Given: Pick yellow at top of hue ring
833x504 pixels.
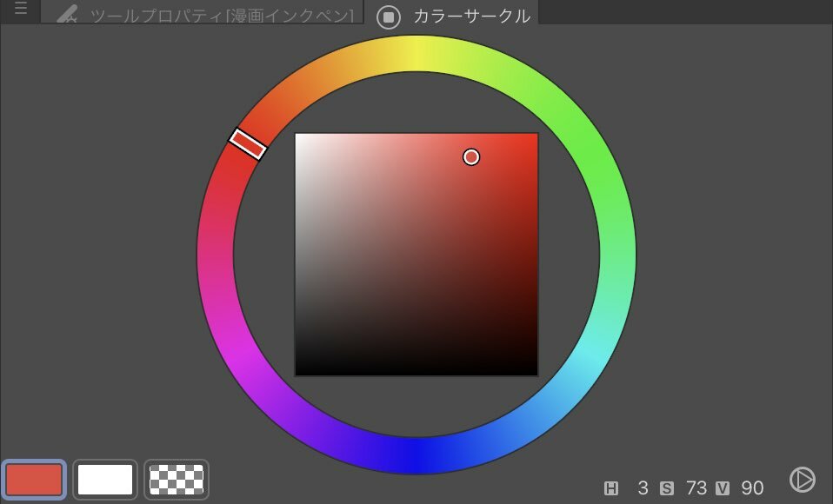Looking at the screenshot, I should [416, 54].
